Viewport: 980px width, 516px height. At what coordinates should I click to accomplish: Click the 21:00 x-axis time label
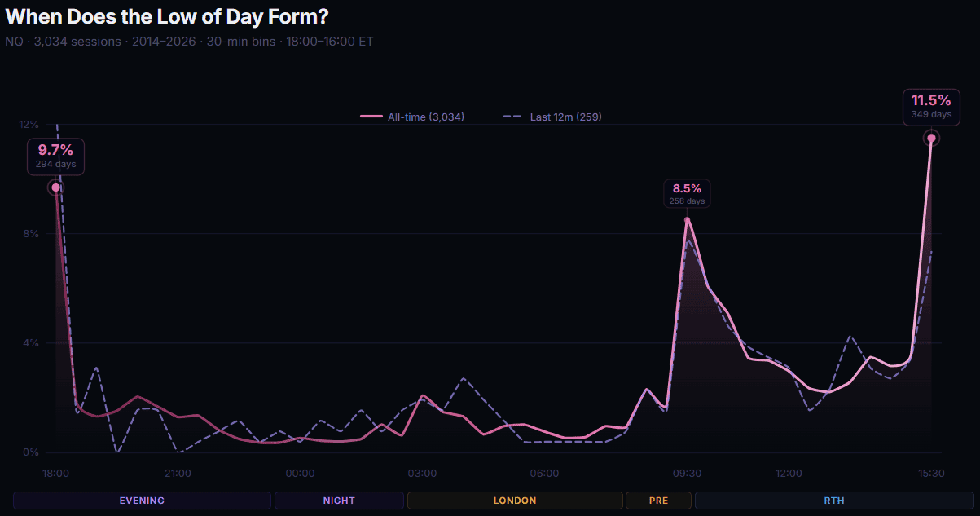click(x=178, y=473)
